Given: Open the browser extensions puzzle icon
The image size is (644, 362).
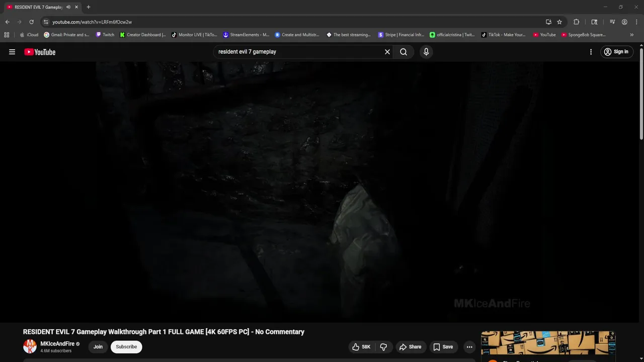Looking at the screenshot, I should pyautogui.click(x=577, y=22).
